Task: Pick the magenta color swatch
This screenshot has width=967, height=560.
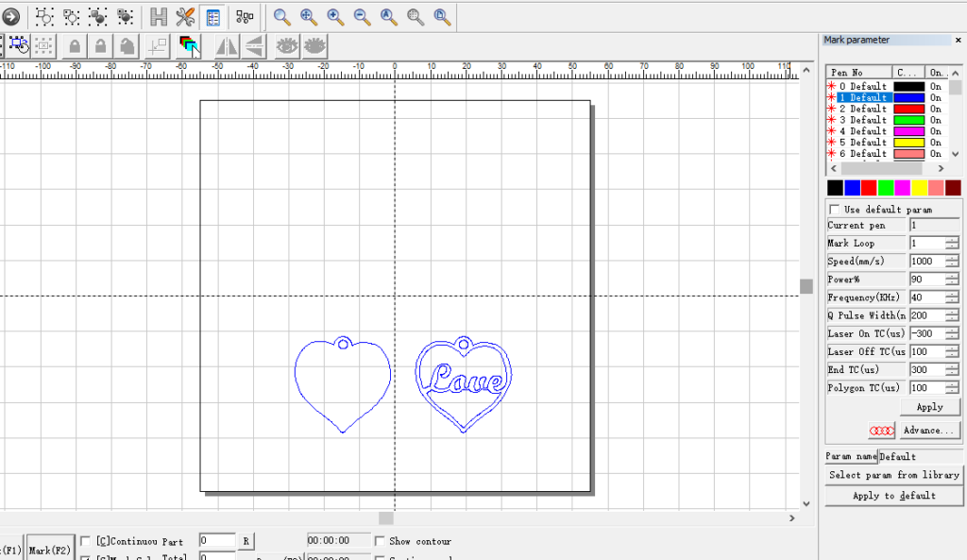Action: (x=902, y=188)
